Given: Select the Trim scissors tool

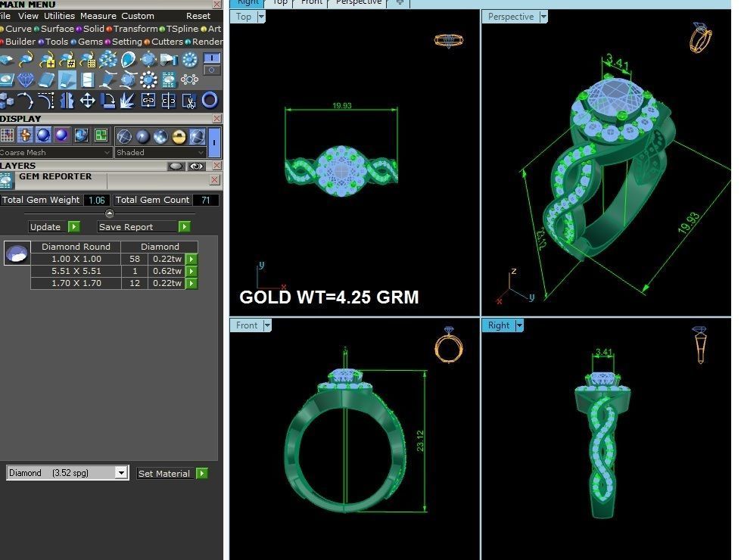Looking at the screenshot, I should tap(189, 100).
